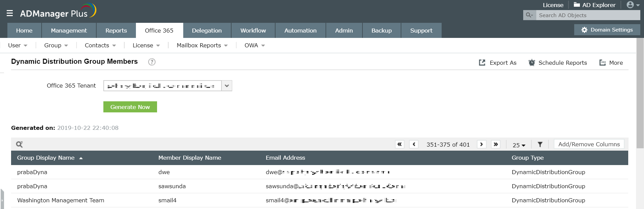This screenshot has height=209, width=644.
Task: Click the AD Explorer folder icon
Action: 577,5
